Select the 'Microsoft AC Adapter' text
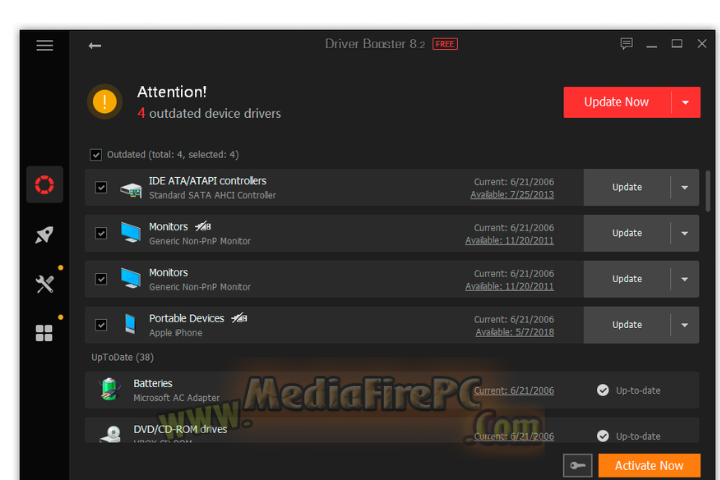 pos(177,398)
